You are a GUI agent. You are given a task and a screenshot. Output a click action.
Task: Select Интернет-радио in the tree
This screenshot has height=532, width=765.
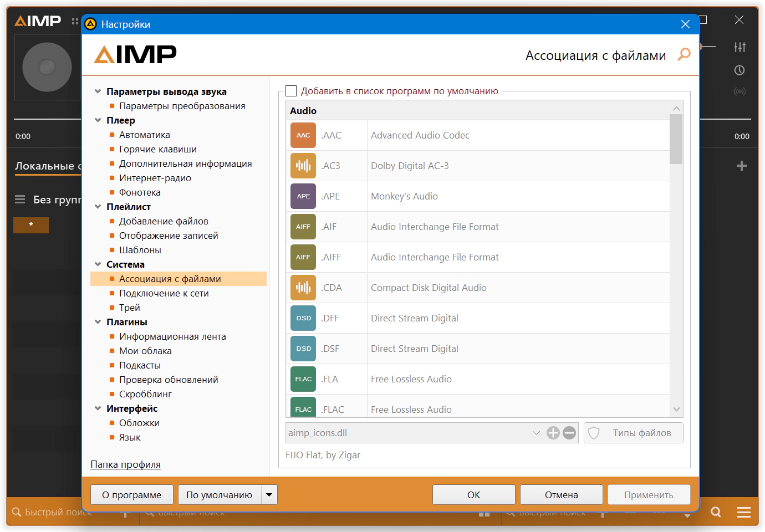(x=155, y=178)
